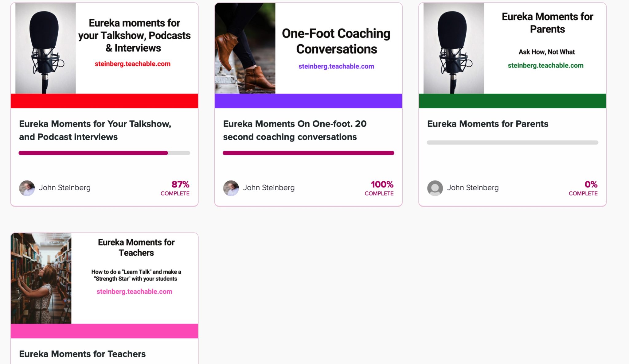Open the library photo for Teachers course
629x364 pixels.
41,278
